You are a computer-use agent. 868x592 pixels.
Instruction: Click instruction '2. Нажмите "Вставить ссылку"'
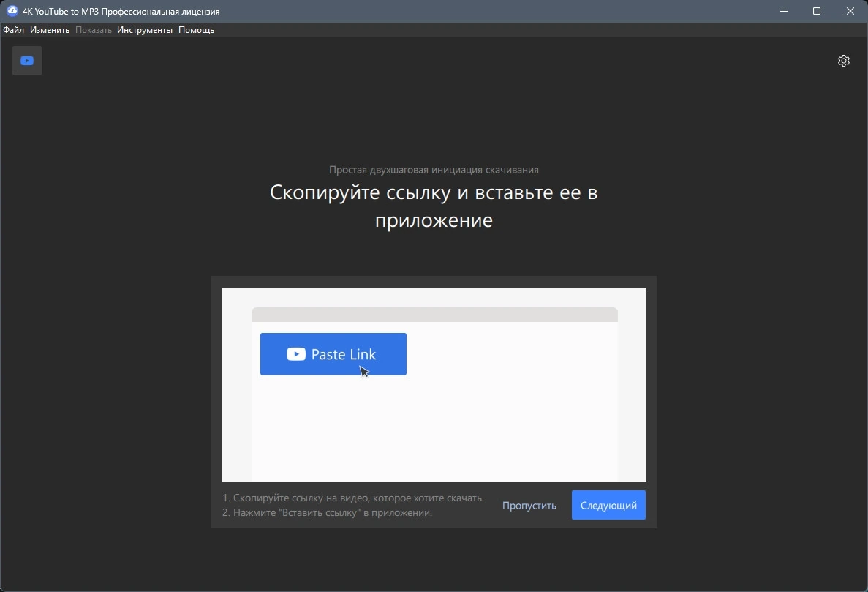tap(327, 513)
